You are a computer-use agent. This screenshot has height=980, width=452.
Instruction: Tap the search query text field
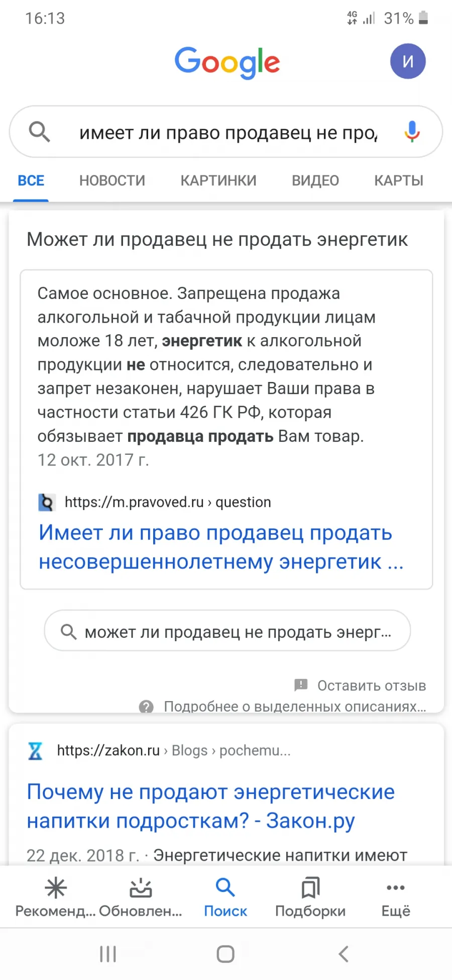pos(229,133)
